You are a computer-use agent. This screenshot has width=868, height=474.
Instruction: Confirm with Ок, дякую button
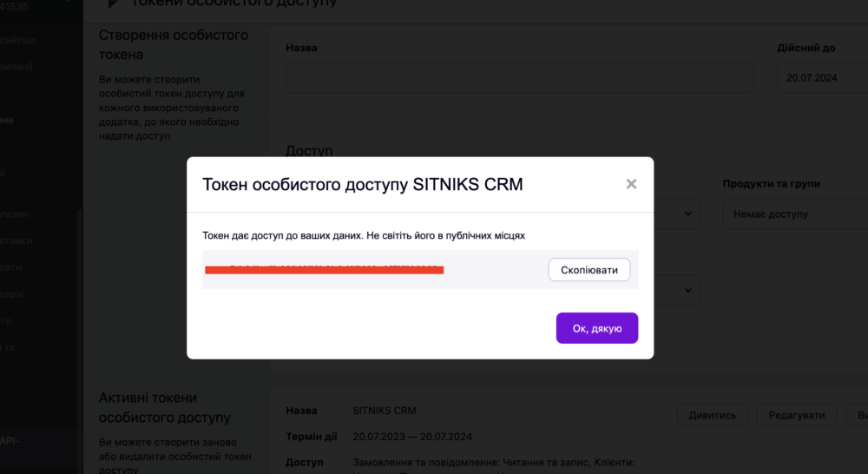pos(597,328)
